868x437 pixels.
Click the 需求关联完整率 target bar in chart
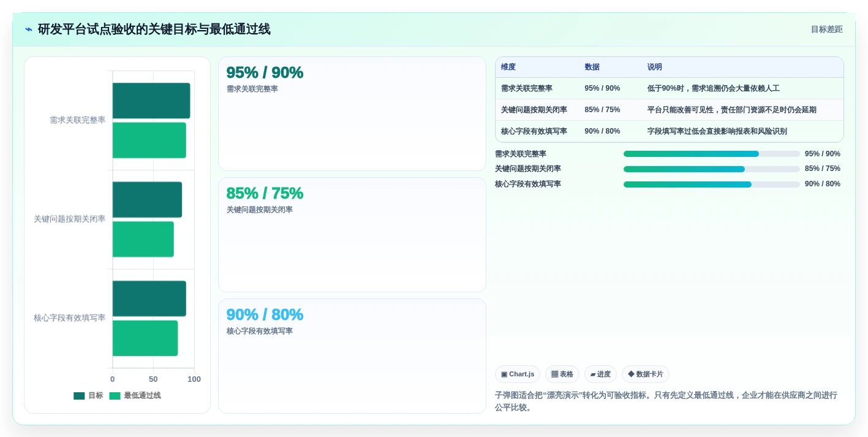(151, 101)
